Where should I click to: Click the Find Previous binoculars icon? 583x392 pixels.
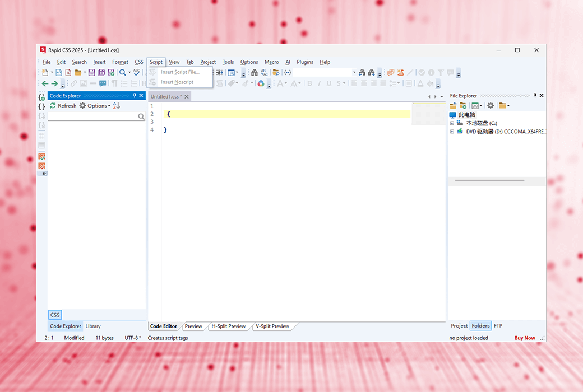(362, 72)
